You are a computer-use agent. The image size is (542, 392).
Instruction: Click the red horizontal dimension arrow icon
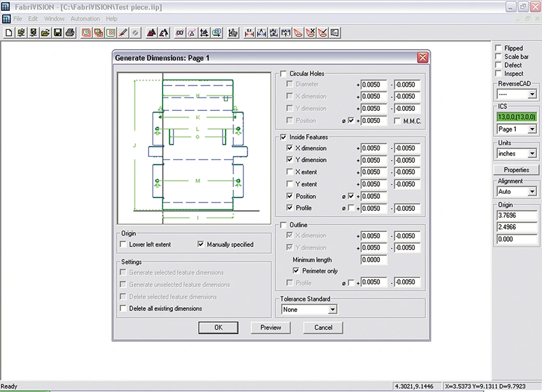pyautogui.click(x=249, y=33)
